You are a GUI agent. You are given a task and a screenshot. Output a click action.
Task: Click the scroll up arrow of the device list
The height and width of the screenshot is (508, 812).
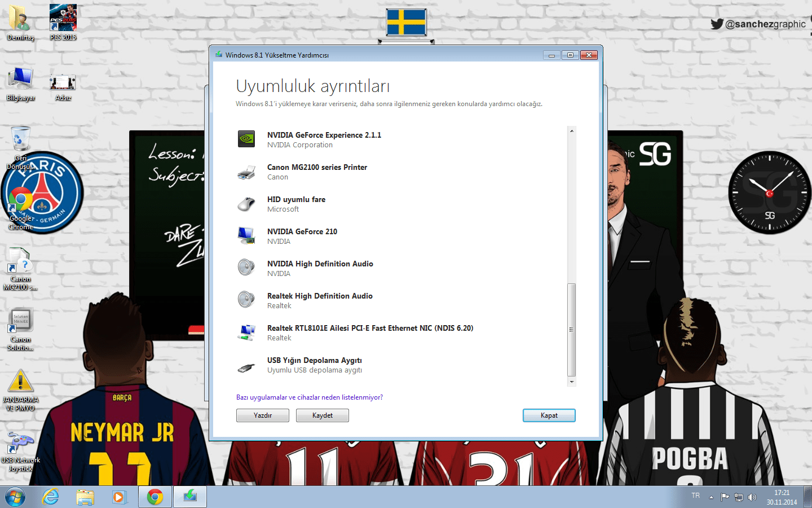coord(572,131)
